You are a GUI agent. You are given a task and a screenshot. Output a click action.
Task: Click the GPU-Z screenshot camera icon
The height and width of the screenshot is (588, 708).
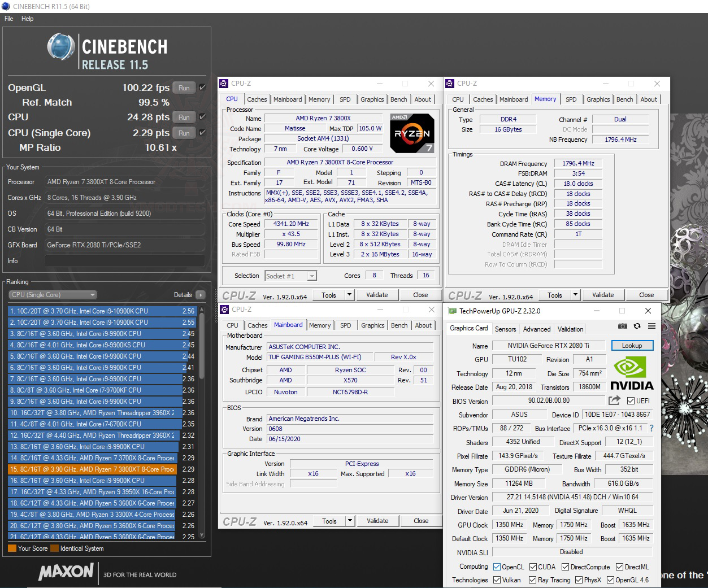click(x=622, y=326)
